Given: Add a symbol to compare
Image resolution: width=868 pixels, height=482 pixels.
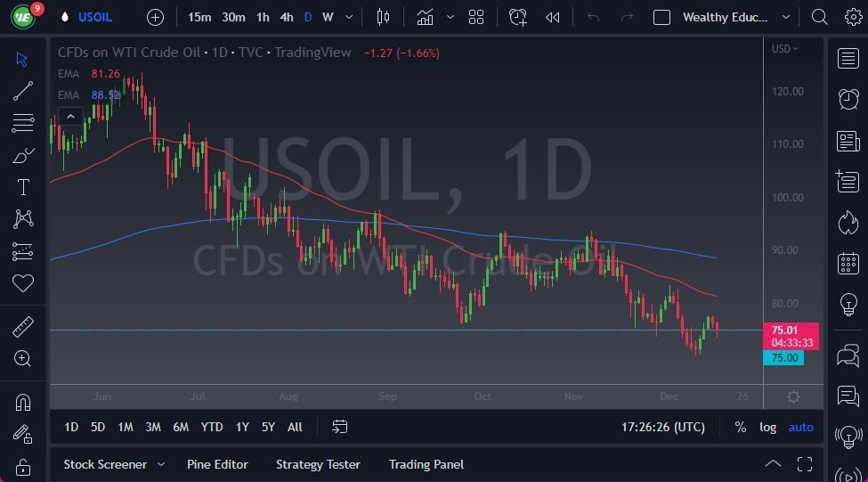Looking at the screenshot, I should 155,17.
